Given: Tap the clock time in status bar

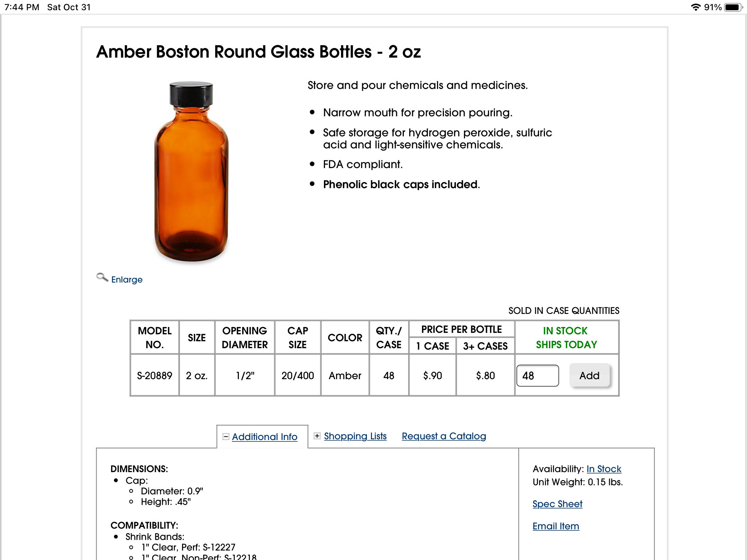Looking at the screenshot, I should [x=22, y=7].
